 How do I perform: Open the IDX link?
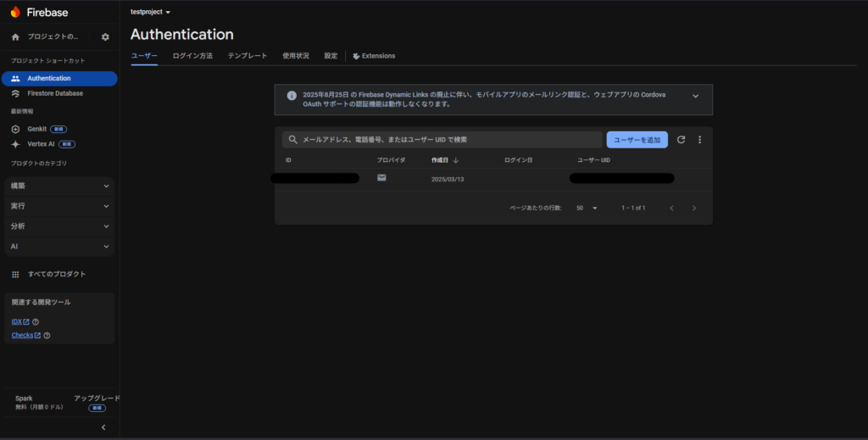(x=20, y=322)
